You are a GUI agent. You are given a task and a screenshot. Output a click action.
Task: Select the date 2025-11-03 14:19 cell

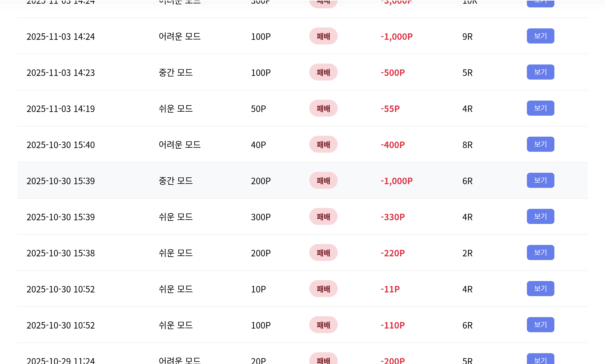pos(60,109)
